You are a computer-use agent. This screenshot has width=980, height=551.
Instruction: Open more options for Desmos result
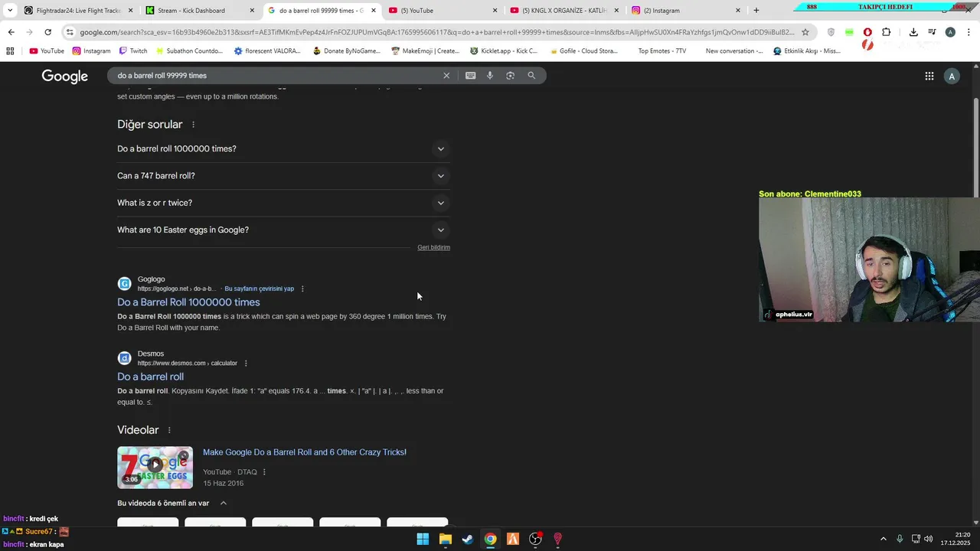click(246, 363)
